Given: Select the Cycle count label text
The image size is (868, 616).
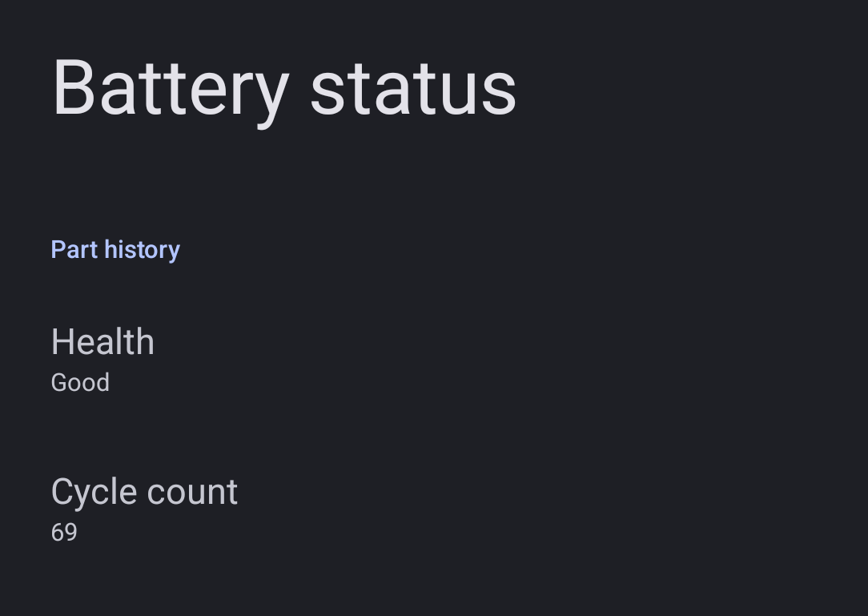Looking at the screenshot, I should tap(144, 492).
